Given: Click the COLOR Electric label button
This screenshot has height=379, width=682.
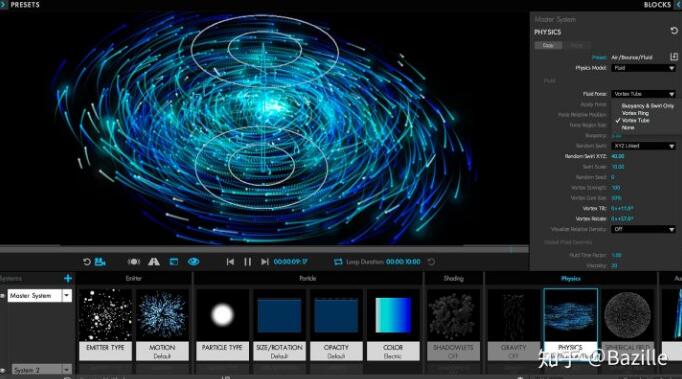Looking at the screenshot, I should pyautogui.click(x=393, y=351).
